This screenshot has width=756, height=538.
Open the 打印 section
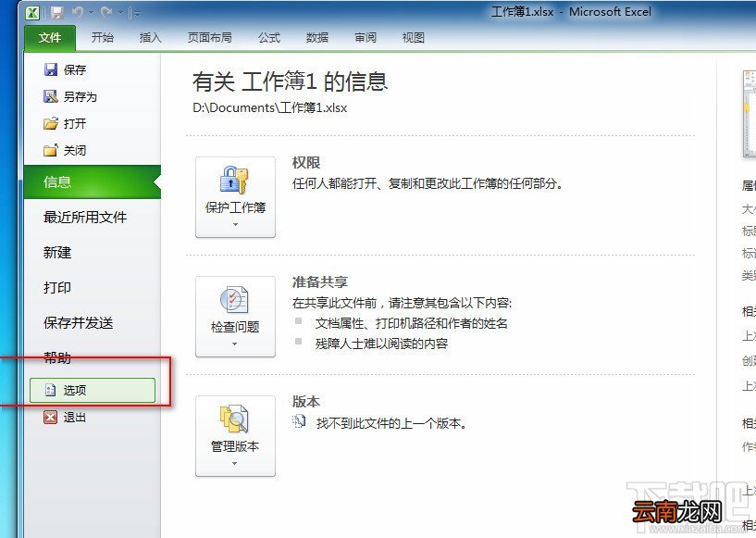coord(57,288)
